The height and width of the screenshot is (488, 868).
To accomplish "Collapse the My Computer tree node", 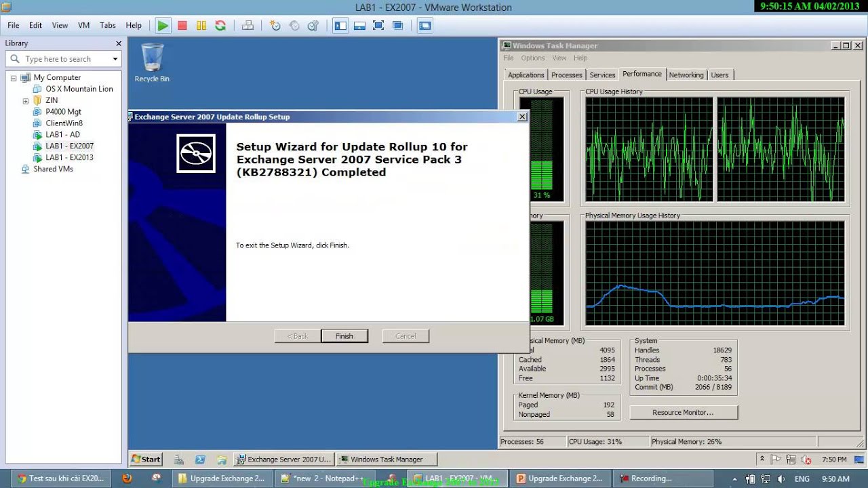I will point(14,78).
